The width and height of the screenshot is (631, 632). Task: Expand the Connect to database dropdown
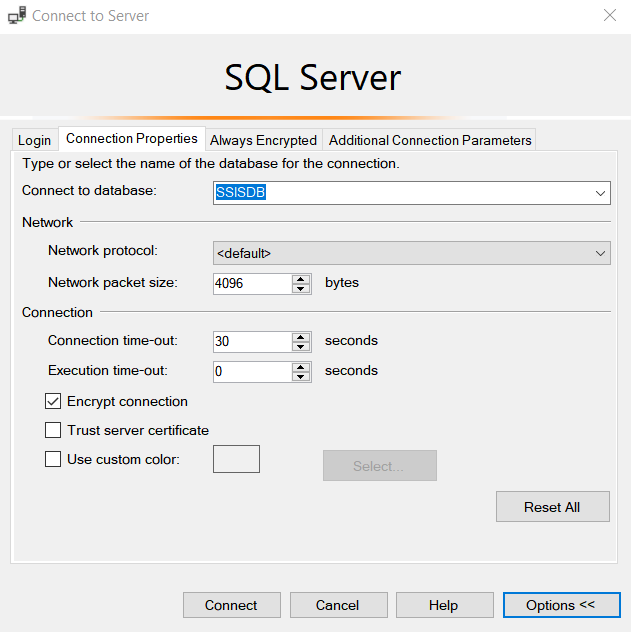600,193
